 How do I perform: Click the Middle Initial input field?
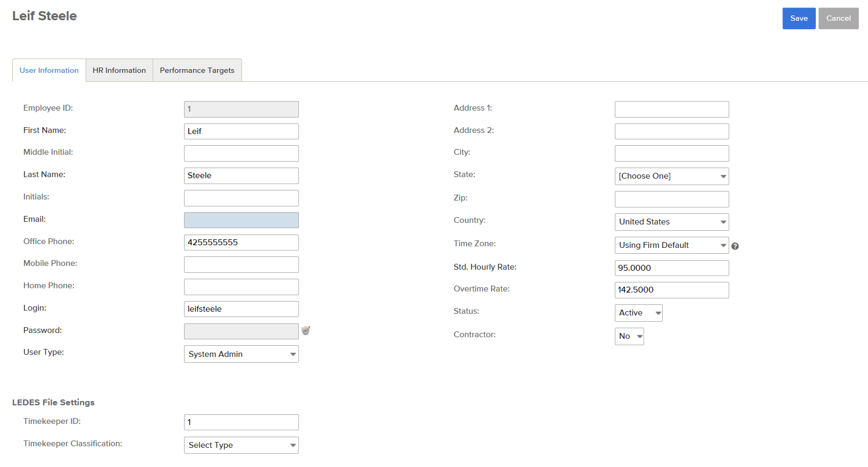click(241, 154)
